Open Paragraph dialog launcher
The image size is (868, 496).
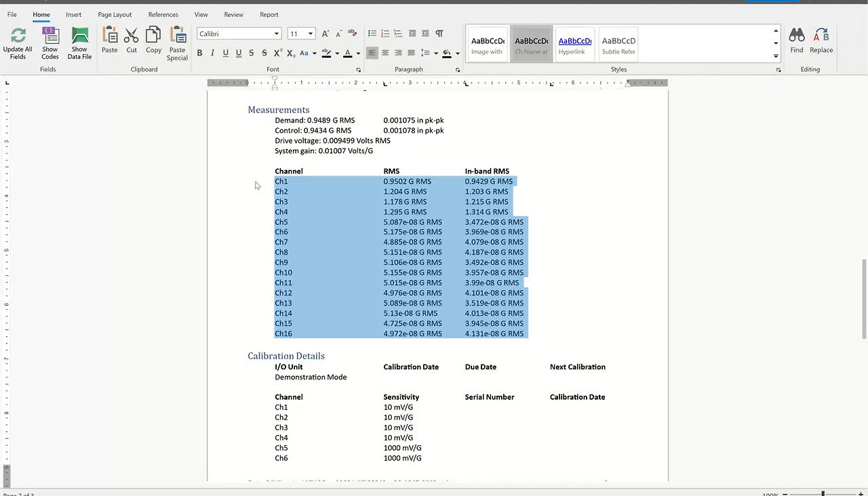458,70
